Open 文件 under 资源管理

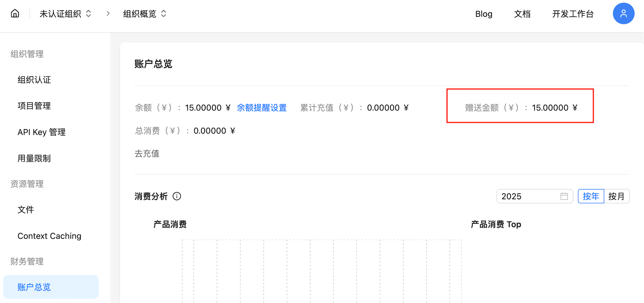(26, 210)
